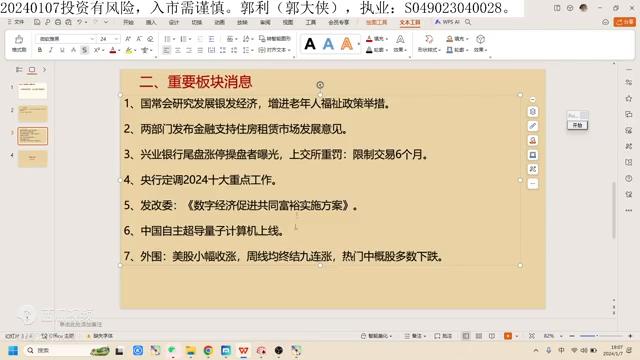Click the increase indent icon
640x360 pixels.
click(x=211, y=39)
